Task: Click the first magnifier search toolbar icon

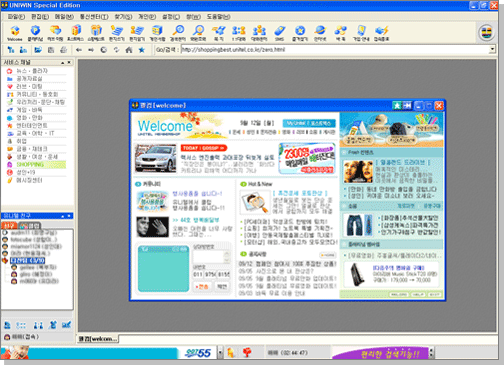Action: click(x=178, y=33)
